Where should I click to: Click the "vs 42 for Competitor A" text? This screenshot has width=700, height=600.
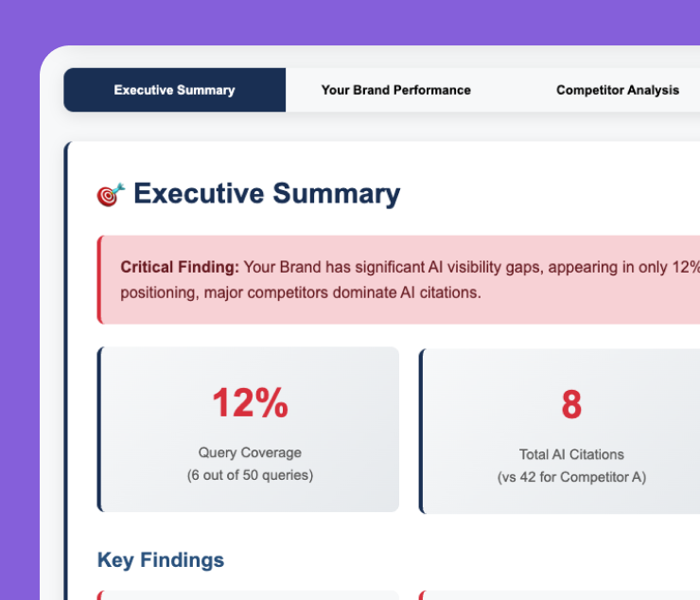tap(571, 477)
